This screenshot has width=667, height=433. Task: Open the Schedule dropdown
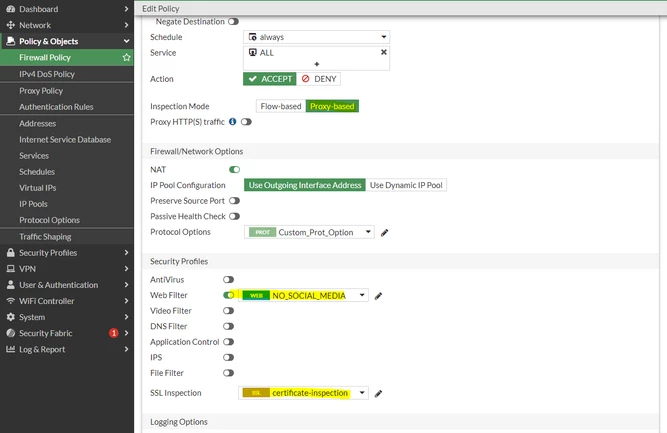coord(316,37)
